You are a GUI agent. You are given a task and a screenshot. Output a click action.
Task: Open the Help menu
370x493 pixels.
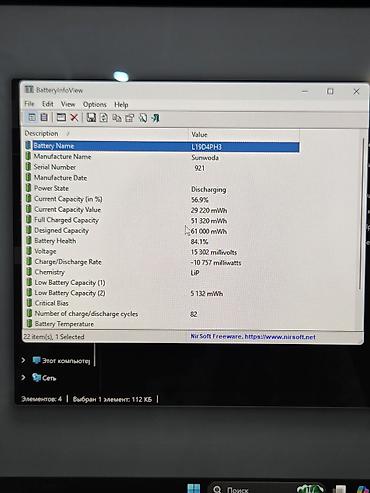pos(121,105)
